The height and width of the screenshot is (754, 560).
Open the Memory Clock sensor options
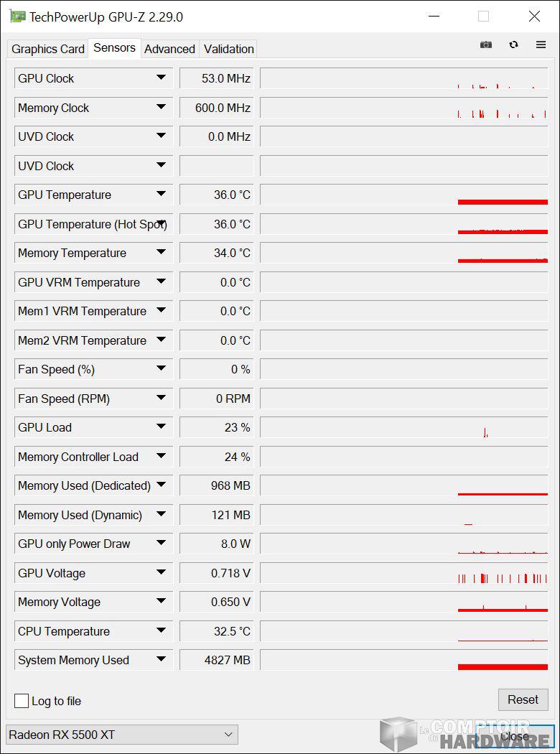(162, 108)
